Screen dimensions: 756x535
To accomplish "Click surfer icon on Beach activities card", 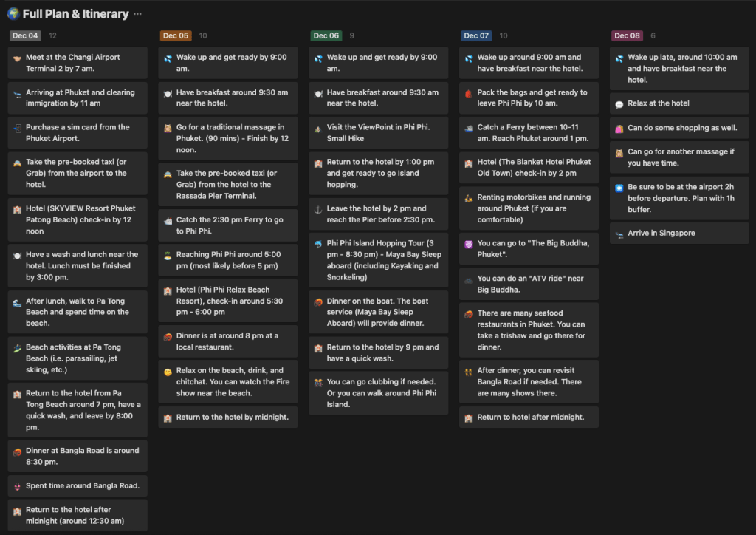I will coord(18,348).
